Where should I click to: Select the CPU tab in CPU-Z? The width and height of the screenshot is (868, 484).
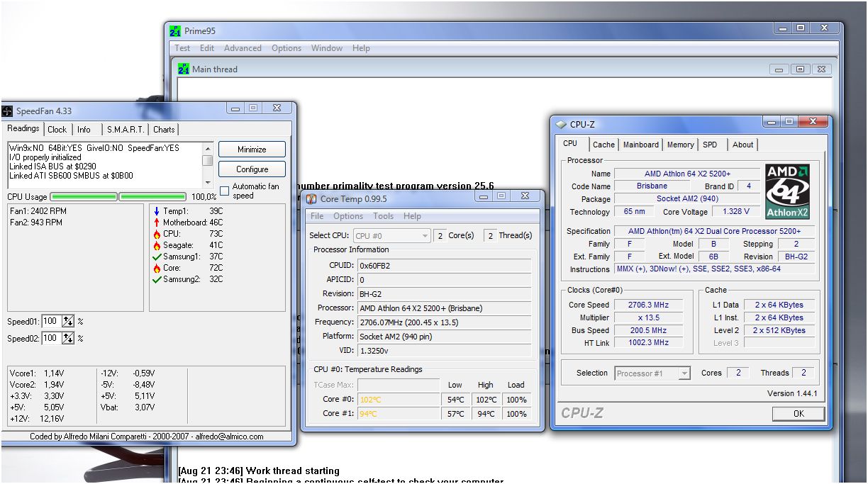[570, 143]
